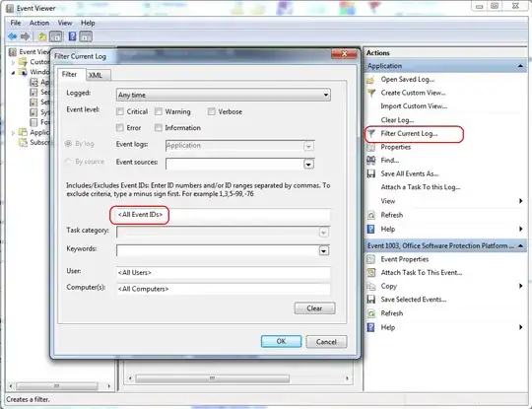Open the Logged time dropdown
The image size is (532, 409).
[x=224, y=95]
